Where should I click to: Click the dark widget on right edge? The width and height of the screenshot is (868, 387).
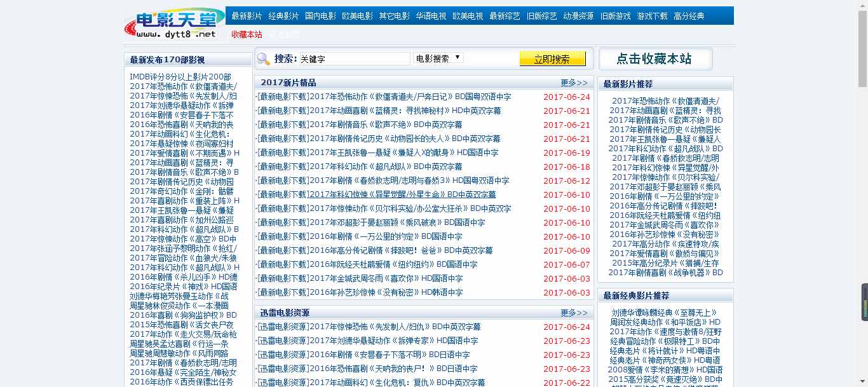[864, 302]
